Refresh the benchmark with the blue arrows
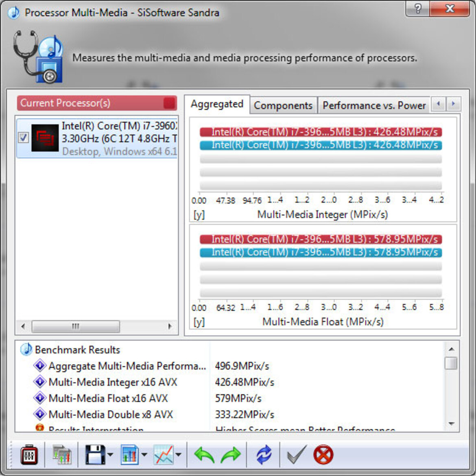The height and width of the screenshot is (476, 476). coord(263,454)
